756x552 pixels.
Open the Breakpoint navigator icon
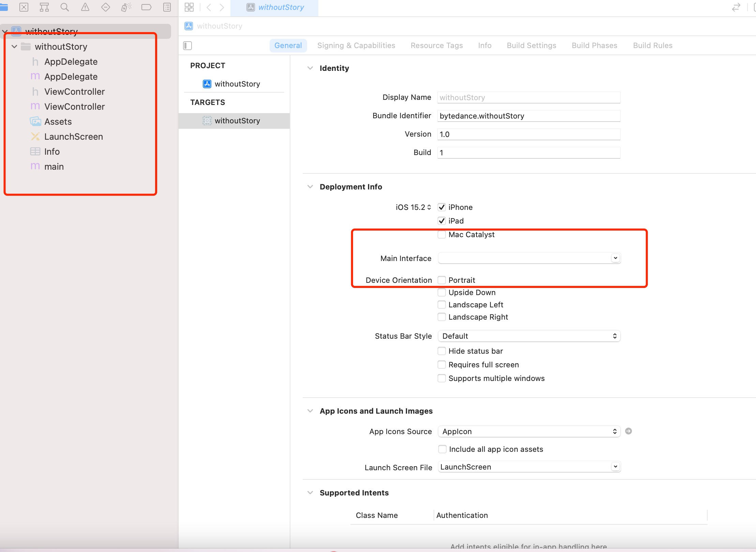146,7
